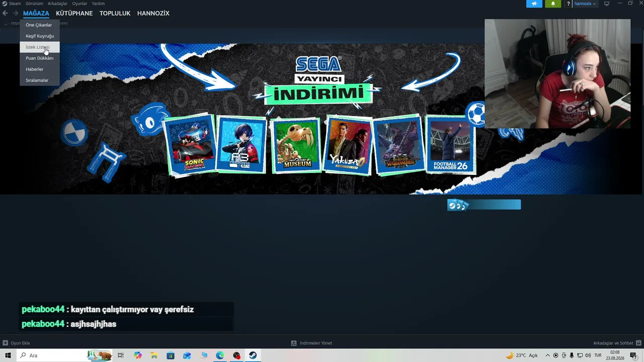
Task: Click the friends chat icon at bottom right
Action: pyautogui.click(x=638, y=343)
